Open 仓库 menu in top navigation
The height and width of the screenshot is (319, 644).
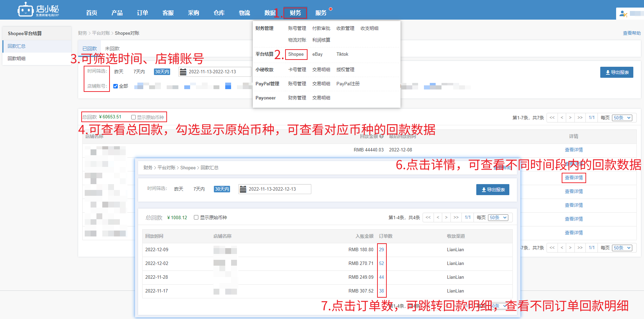click(219, 13)
